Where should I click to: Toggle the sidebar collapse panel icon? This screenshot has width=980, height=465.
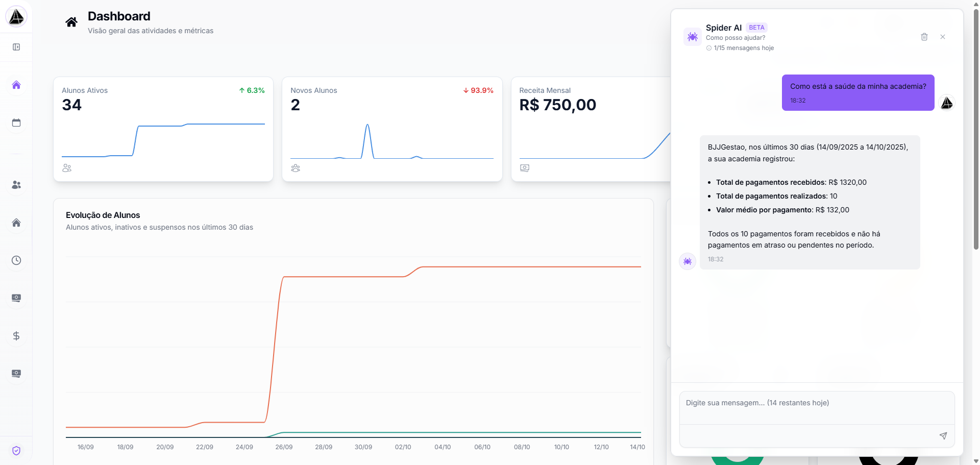[x=16, y=47]
